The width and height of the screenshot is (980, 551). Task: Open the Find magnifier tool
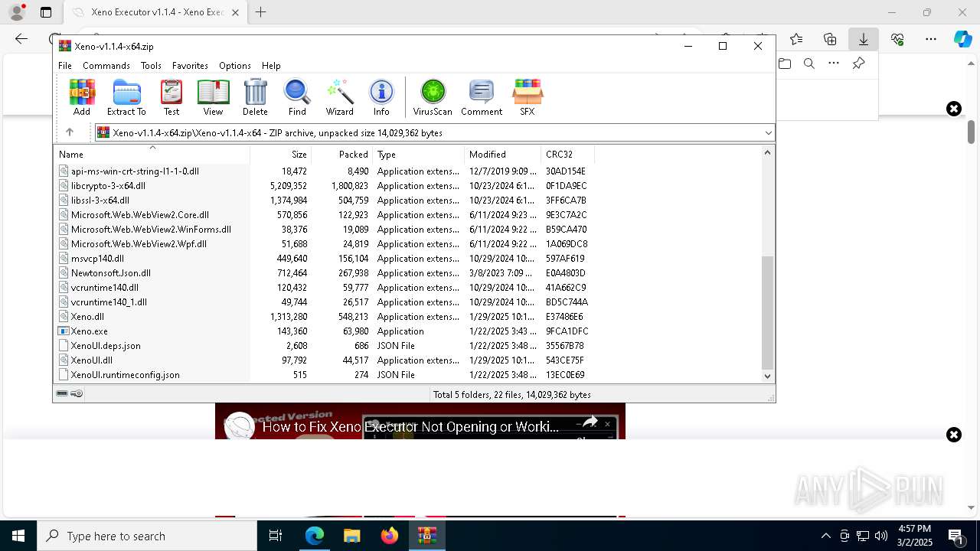(297, 97)
